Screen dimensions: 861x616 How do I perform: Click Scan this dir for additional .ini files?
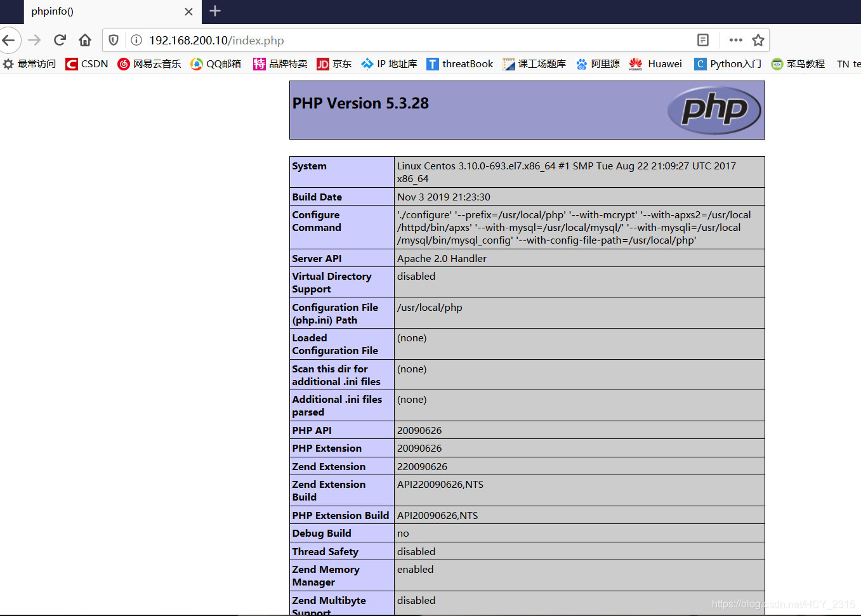[336, 376]
